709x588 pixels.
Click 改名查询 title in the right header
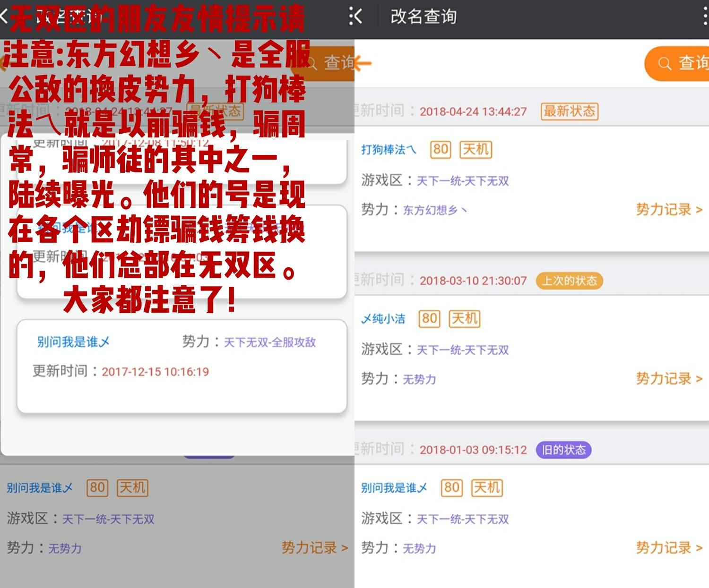424,17
